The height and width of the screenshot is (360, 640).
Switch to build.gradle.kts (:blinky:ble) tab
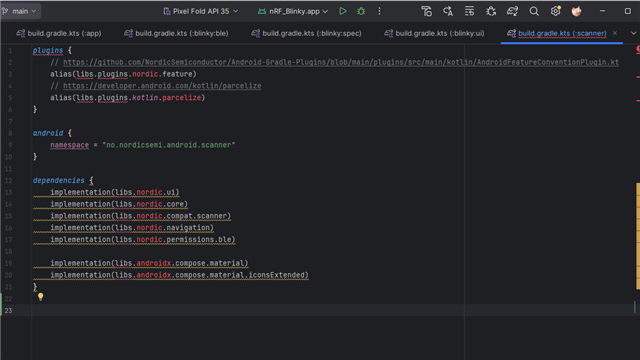coord(177,33)
